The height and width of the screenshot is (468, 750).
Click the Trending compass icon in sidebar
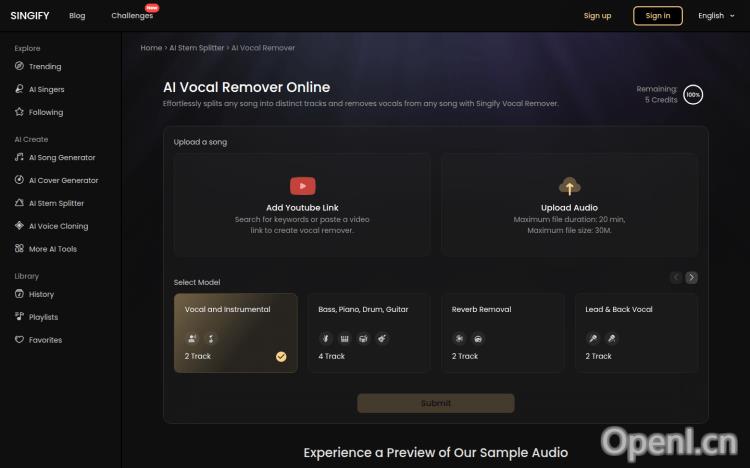click(19, 66)
